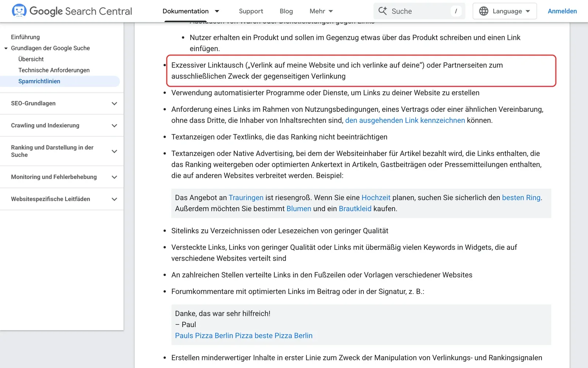This screenshot has width=588, height=368.
Task: Expand Monitoring und Fehlerbehebung section
Action: [114, 177]
